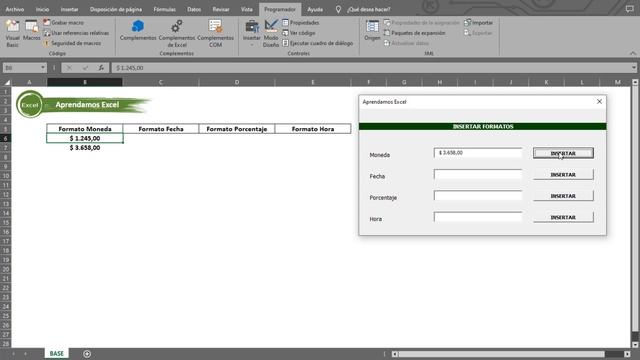Open Complementos COM dialog

point(216,33)
